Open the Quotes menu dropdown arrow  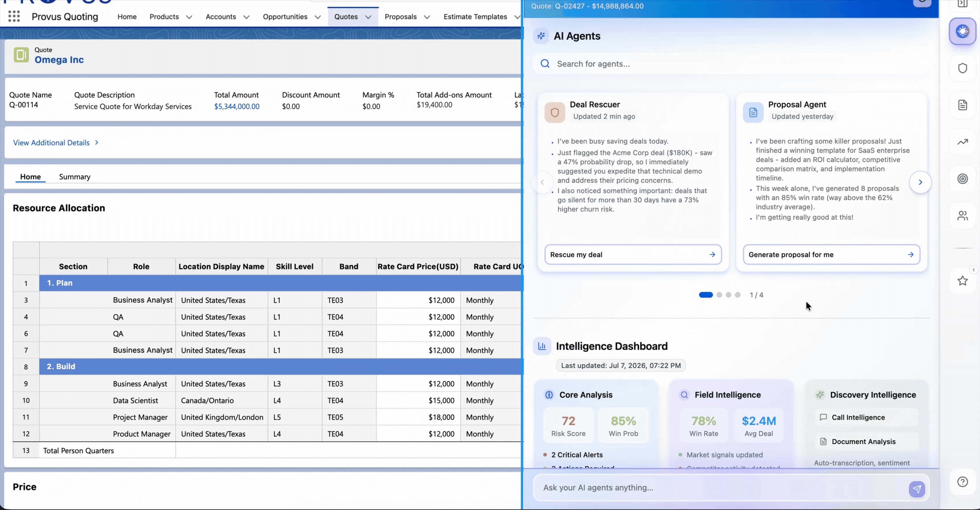tap(368, 17)
